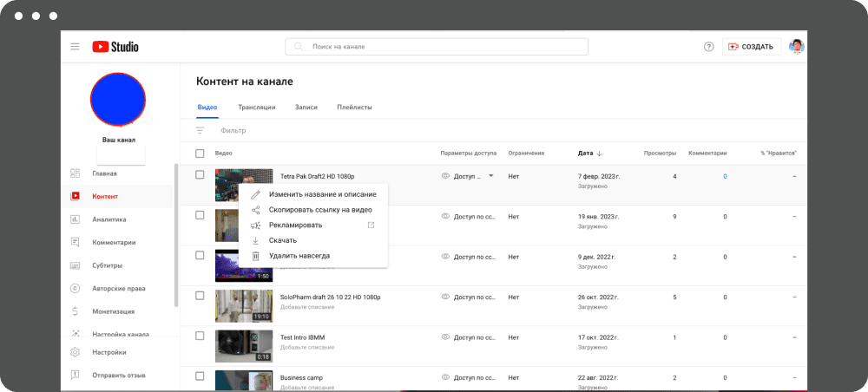
Task: Open Настройка канала in the sidebar
Action: point(120,334)
